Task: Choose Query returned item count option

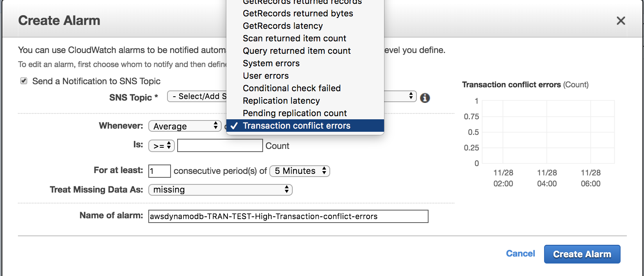Action: click(x=297, y=51)
